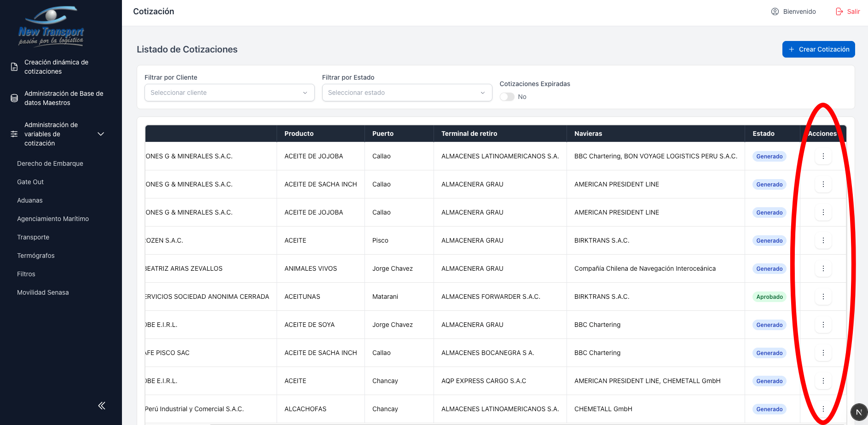Open actions menu for ACEITE DE SOYA row

(823, 325)
